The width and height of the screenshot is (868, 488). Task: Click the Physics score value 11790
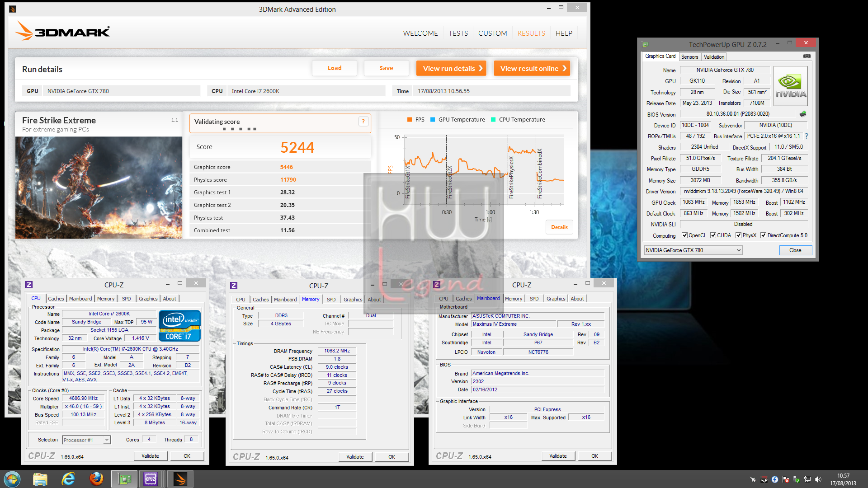[288, 180]
